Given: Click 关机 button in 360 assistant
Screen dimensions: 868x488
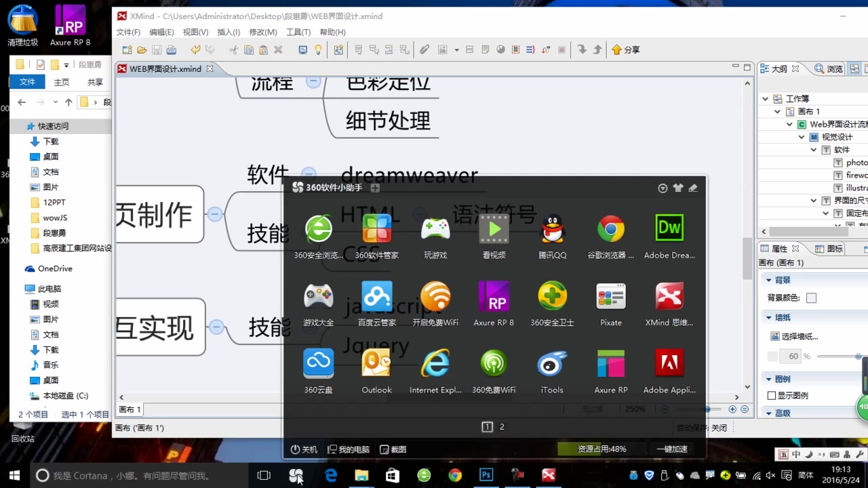Looking at the screenshot, I should coord(304,449).
